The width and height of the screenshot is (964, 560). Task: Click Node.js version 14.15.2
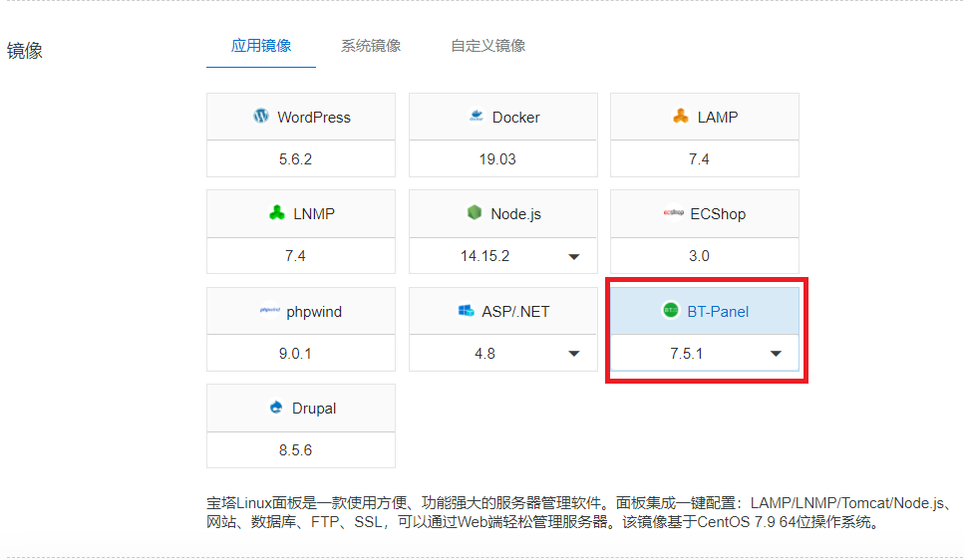pos(485,256)
